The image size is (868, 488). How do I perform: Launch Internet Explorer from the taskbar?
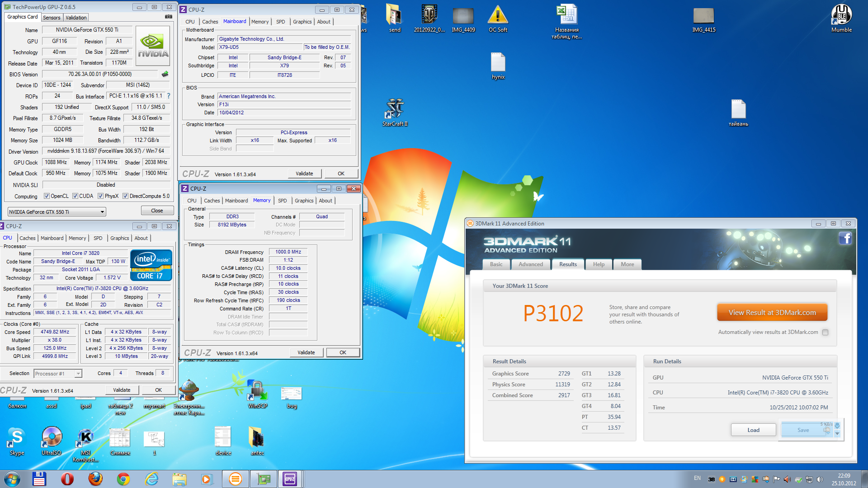151,479
